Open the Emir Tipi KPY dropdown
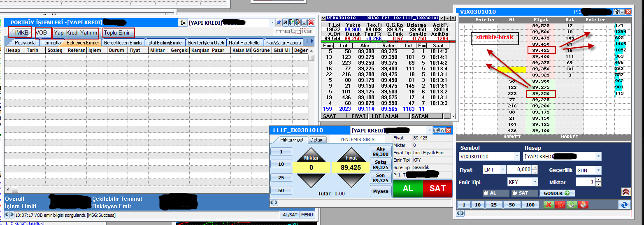 coord(535,182)
